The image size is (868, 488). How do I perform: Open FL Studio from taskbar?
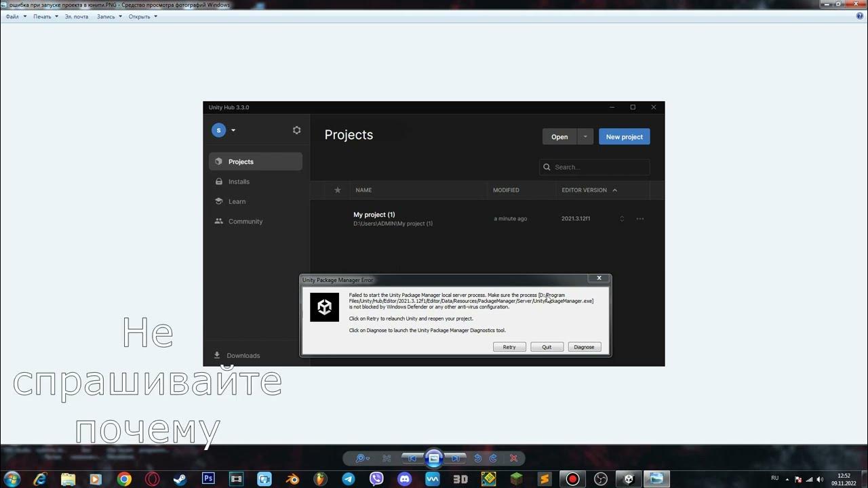321,479
